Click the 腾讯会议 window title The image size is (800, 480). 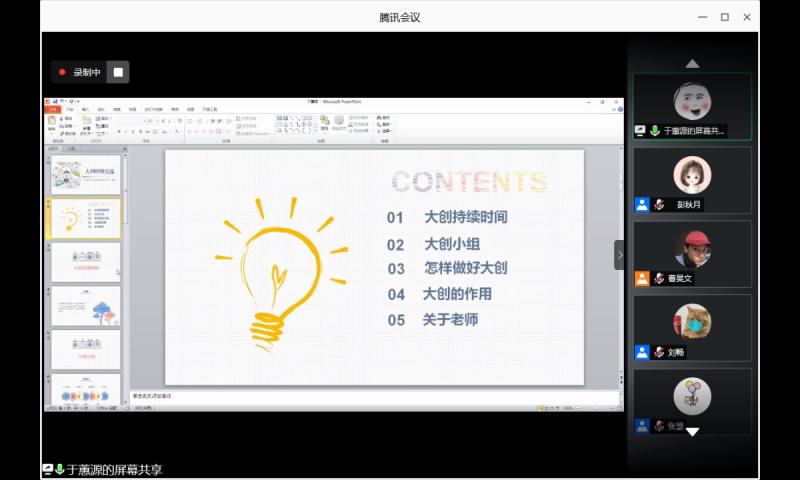click(x=400, y=17)
